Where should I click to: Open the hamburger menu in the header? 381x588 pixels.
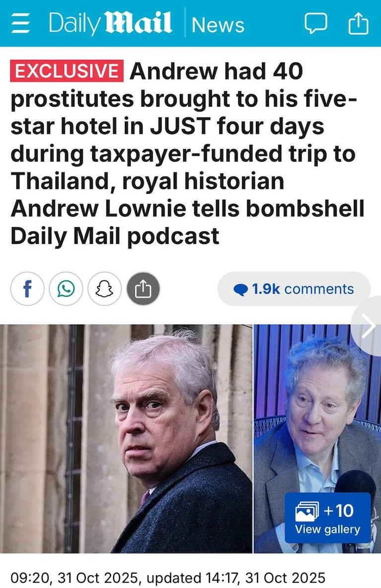click(20, 23)
